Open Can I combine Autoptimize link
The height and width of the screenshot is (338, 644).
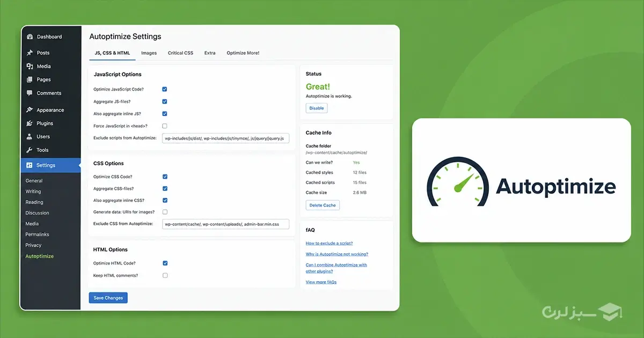point(336,268)
